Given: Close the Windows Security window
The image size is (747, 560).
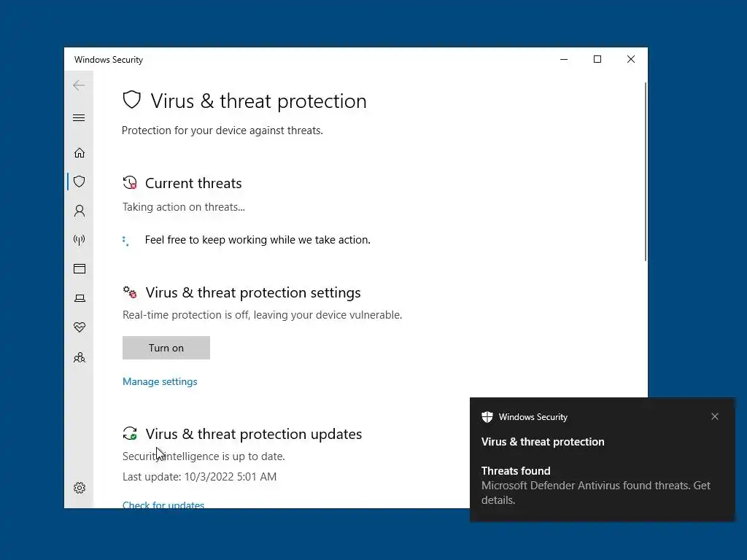Looking at the screenshot, I should point(631,59).
